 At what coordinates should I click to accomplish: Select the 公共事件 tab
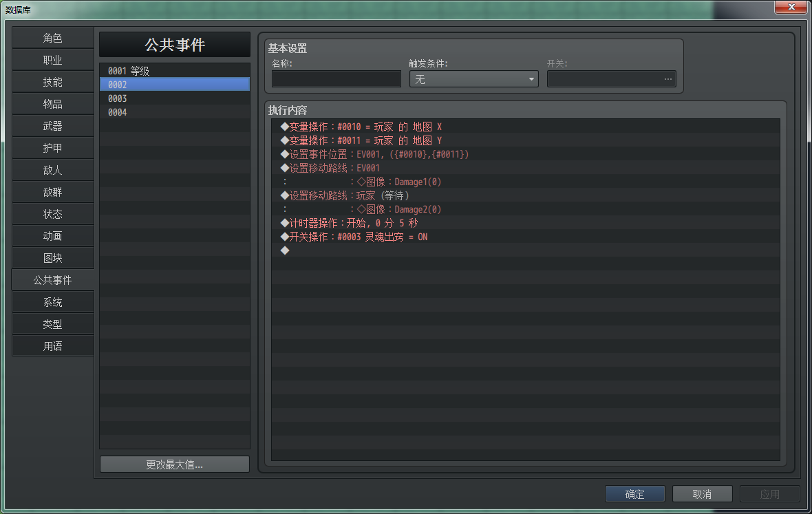pyautogui.click(x=53, y=280)
